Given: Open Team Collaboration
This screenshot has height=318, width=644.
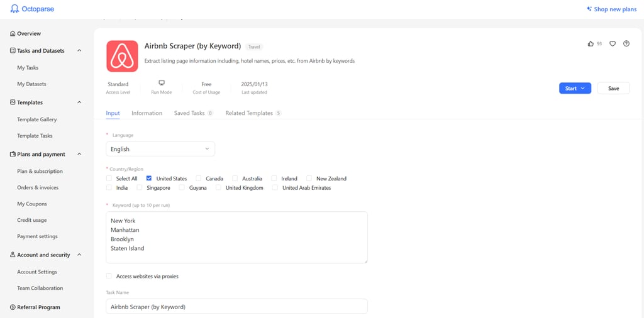Looking at the screenshot, I should pyautogui.click(x=40, y=288).
